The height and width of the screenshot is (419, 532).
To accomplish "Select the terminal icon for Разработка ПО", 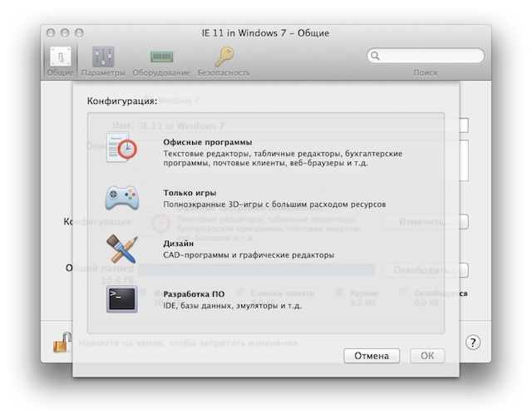I will pyautogui.click(x=122, y=299).
